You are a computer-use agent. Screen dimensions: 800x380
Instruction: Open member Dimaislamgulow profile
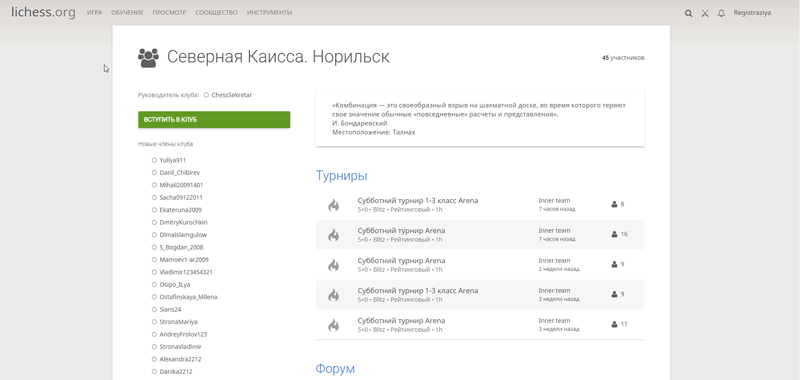click(183, 235)
